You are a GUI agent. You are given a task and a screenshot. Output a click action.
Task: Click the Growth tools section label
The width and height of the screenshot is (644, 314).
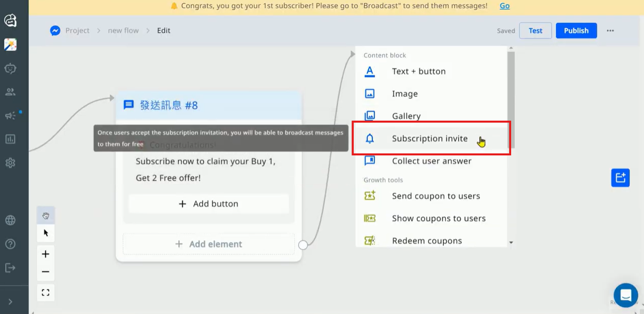coord(383,180)
